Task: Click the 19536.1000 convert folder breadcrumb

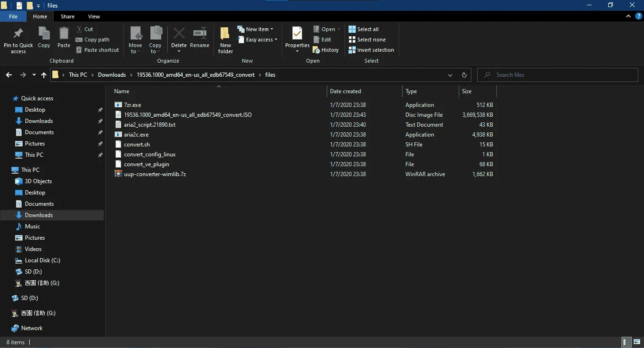Action: [x=195, y=75]
